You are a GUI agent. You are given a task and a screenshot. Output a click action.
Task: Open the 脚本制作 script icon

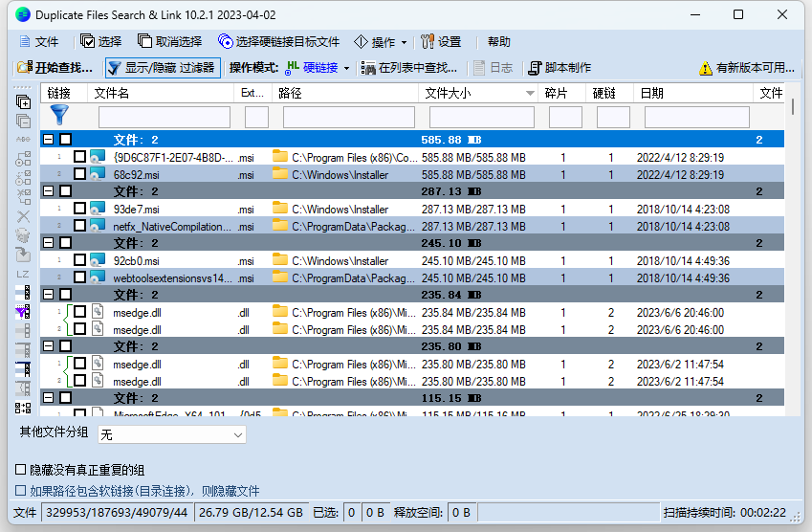[535, 68]
